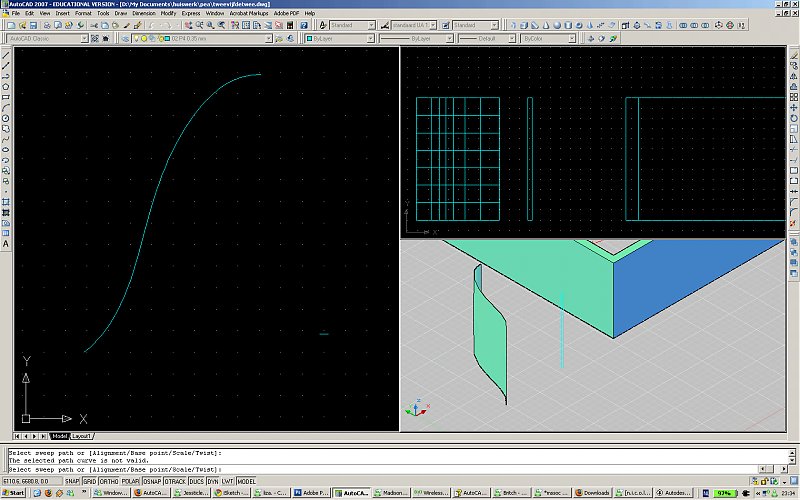
Task: Click the Pan realtime icon
Action: [x=188, y=25]
